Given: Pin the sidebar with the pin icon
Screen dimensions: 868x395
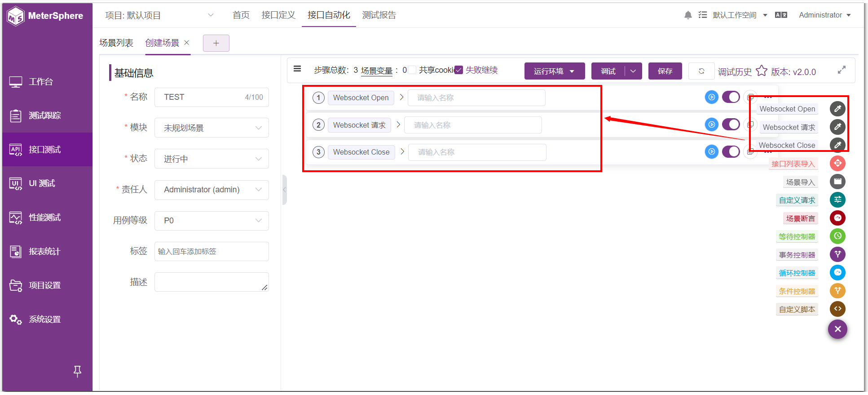Looking at the screenshot, I should (77, 371).
